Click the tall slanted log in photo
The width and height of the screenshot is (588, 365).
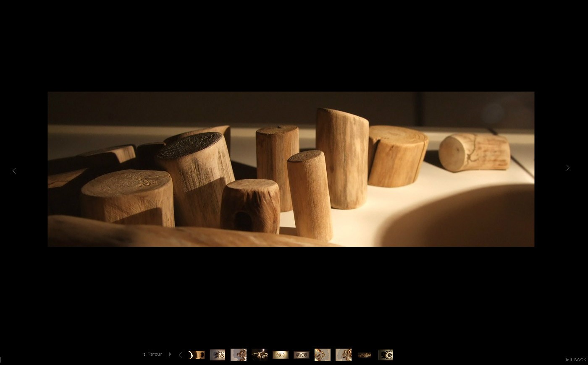pyautogui.click(x=342, y=158)
